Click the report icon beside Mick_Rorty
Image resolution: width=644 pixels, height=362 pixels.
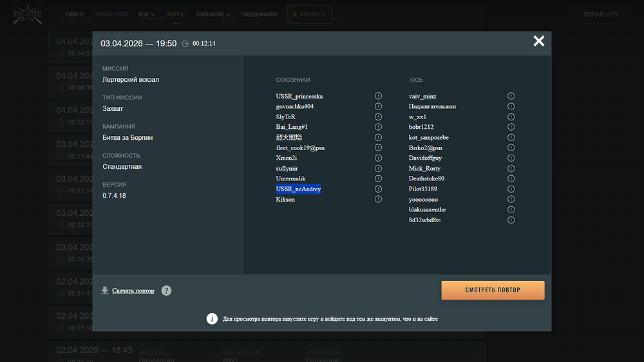(511, 168)
